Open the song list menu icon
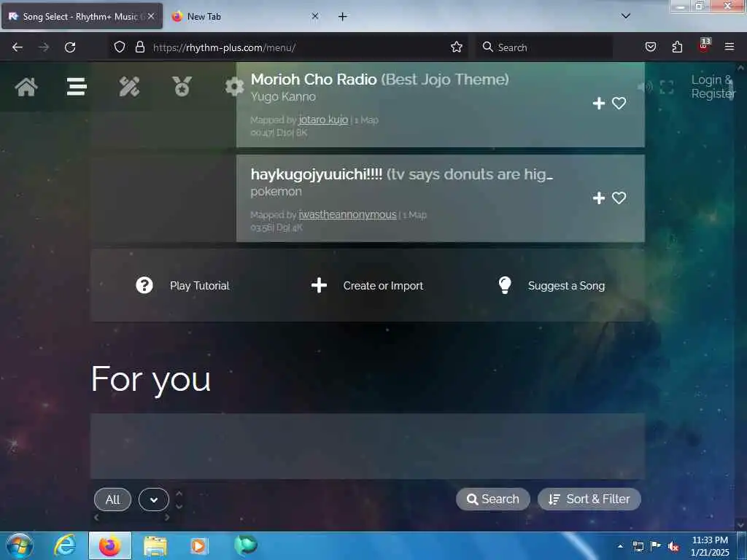 click(77, 87)
